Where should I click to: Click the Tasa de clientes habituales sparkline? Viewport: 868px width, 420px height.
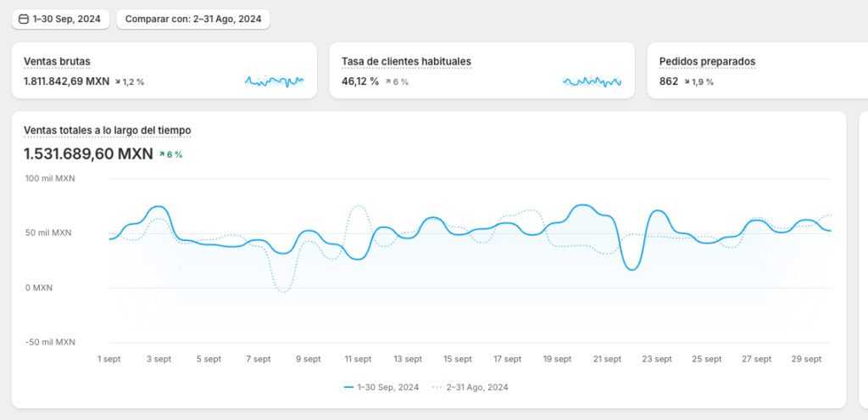(x=592, y=81)
